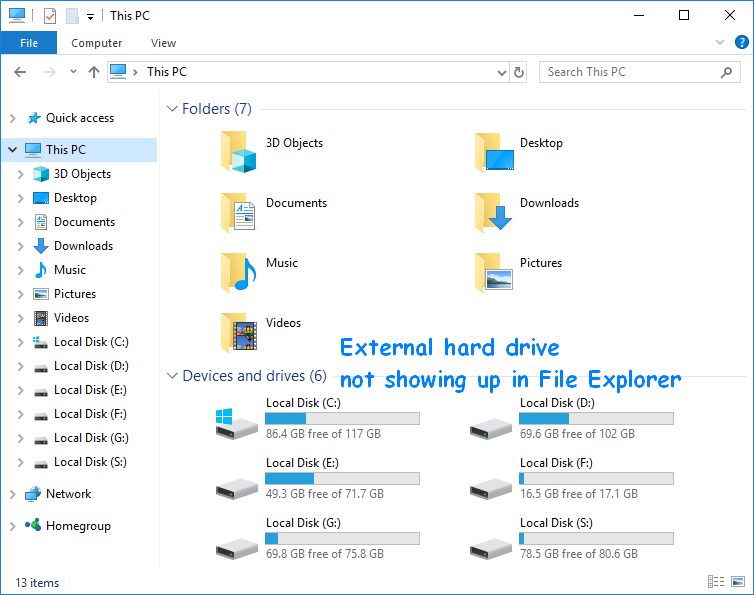Click the Properties icon in quick access toolbar
The width and height of the screenshot is (754, 595).
pos(50,16)
